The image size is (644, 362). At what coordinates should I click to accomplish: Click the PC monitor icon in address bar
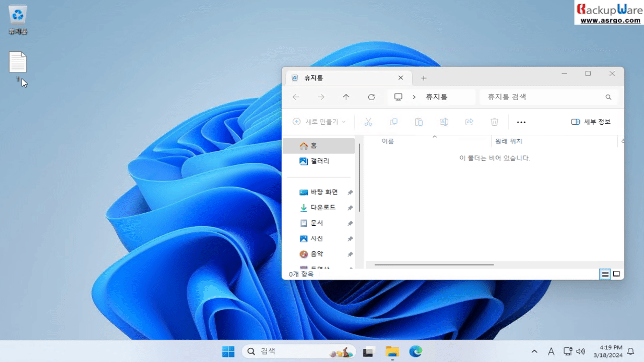coord(398,97)
